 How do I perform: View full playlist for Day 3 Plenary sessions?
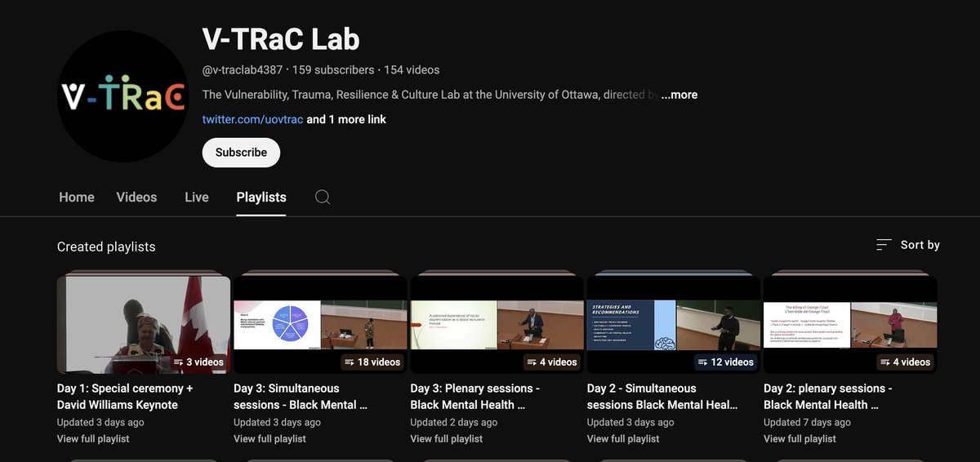(447, 438)
